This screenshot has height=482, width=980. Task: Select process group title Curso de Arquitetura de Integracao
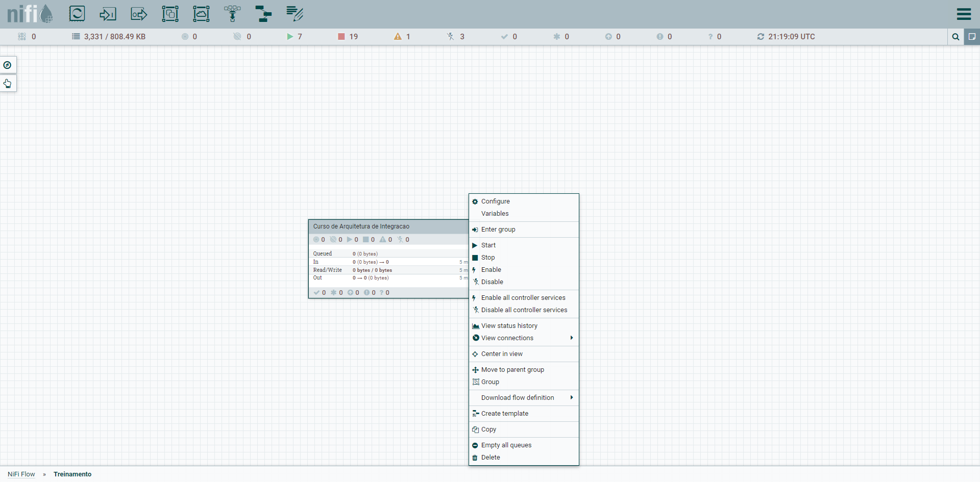click(x=361, y=226)
